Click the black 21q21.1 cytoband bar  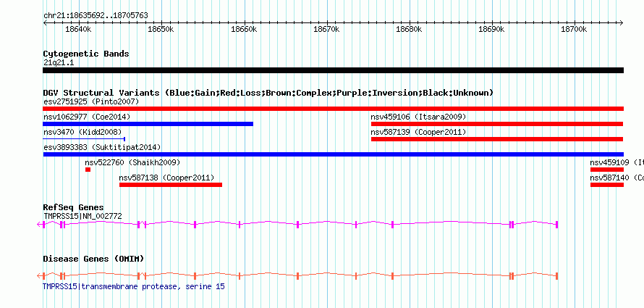[333, 70]
